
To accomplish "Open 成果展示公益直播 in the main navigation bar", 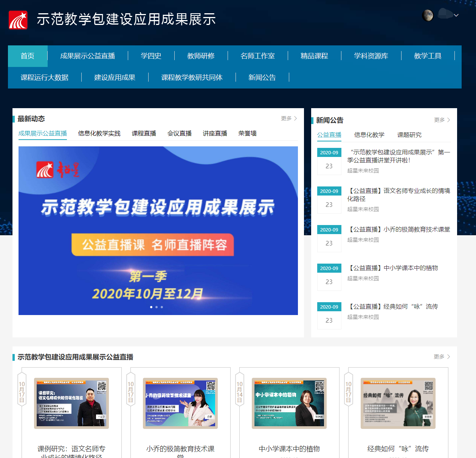I will point(87,56).
